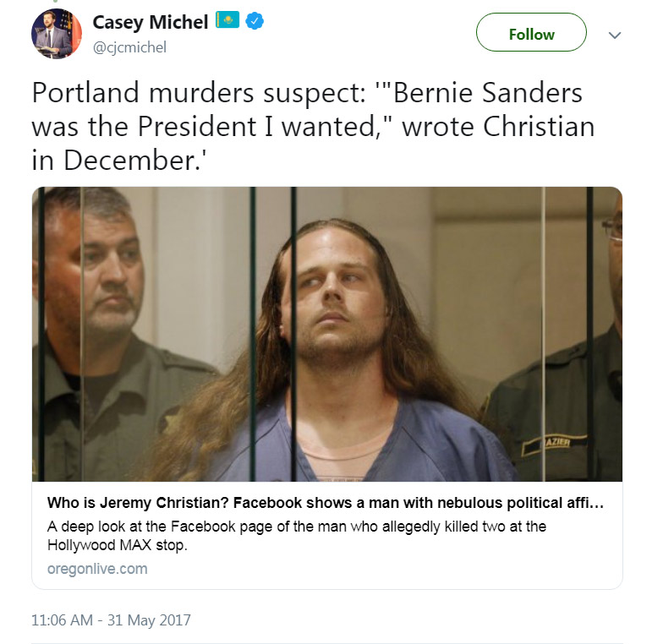Visit the oregonlive.com source link

97,569
